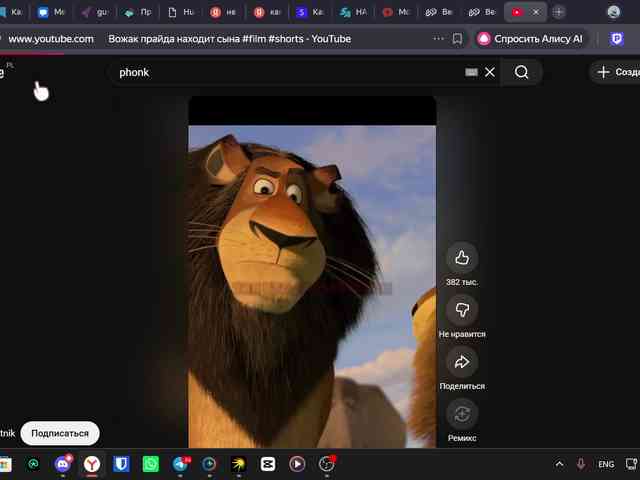Switch to the Hu tab
The height and width of the screenshot is (480, 640).
[181, 12]
